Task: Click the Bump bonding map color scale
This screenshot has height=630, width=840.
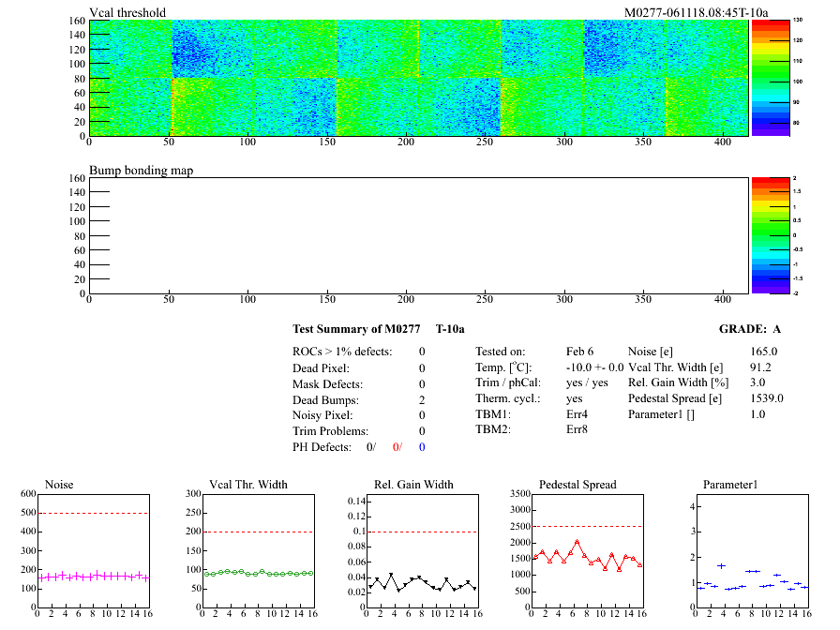Action: click(x=769, y=234)
